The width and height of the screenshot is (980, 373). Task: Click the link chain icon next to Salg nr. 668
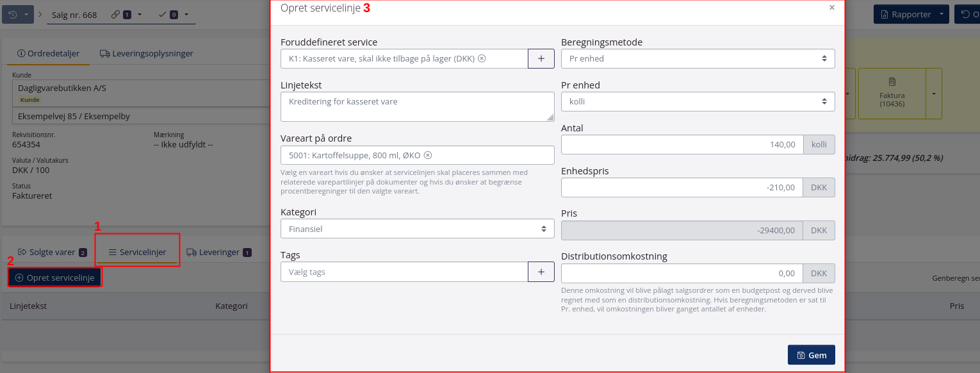coord(115,14)
